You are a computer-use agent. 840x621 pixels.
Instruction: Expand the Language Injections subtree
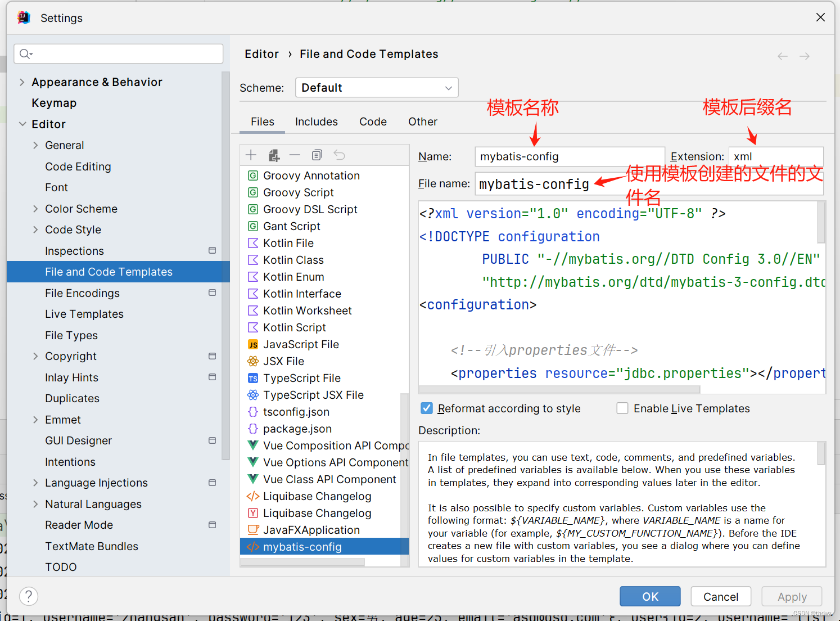coord(35,483)
